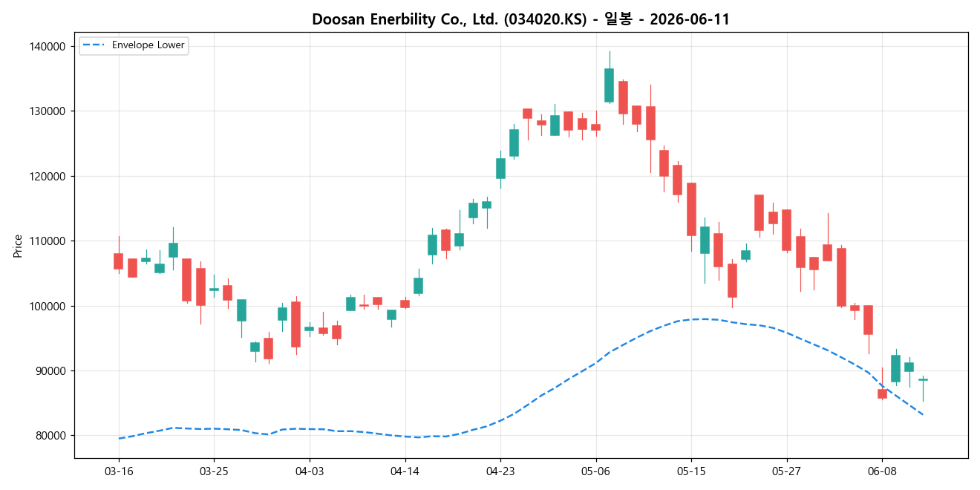
Task: Click the 05-06 x-axis date label
Action: point(596,471)
